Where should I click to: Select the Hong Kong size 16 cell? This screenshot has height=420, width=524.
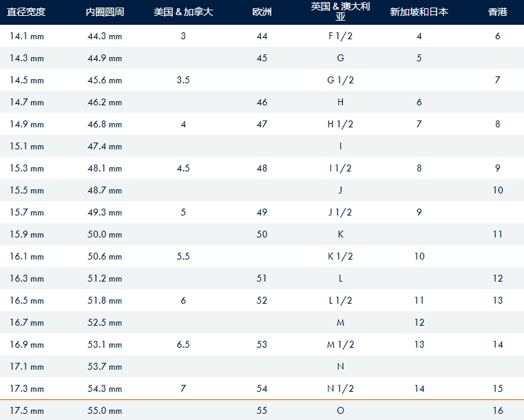point(498,410)
